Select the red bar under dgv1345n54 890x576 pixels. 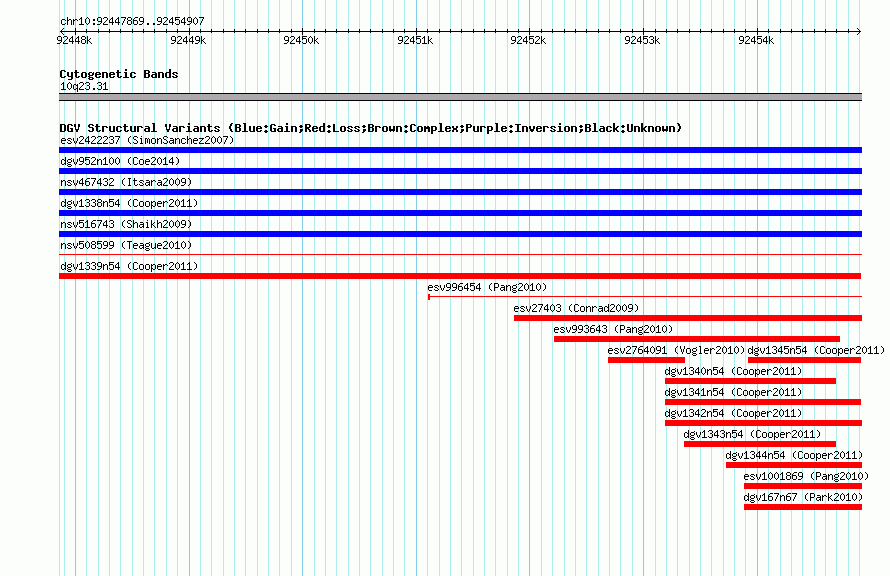click(805, 360)
